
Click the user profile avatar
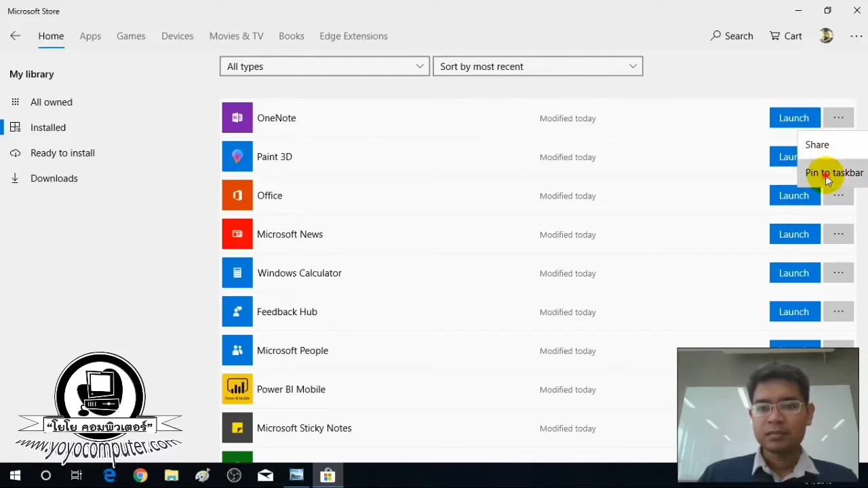coord(826,36)
